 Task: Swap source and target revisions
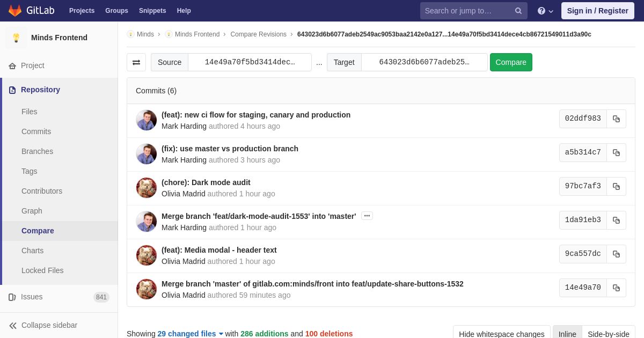pyautogui.click(x=136, y=62)
